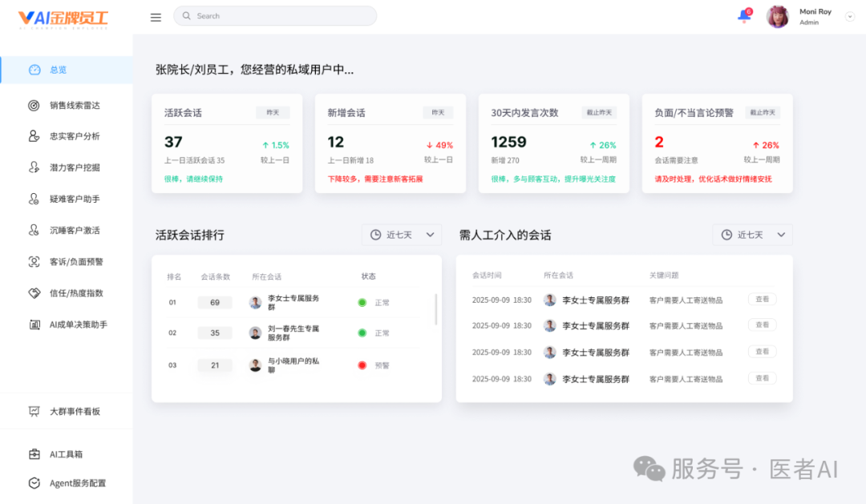866x504 pixels.
Task: Click the 潜力客户挖掘 icon
Action: click(x=34, y=167)
